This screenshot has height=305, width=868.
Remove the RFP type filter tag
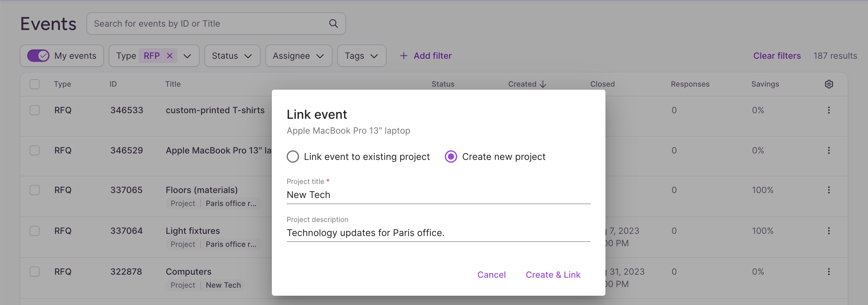[x=170, y=56]
